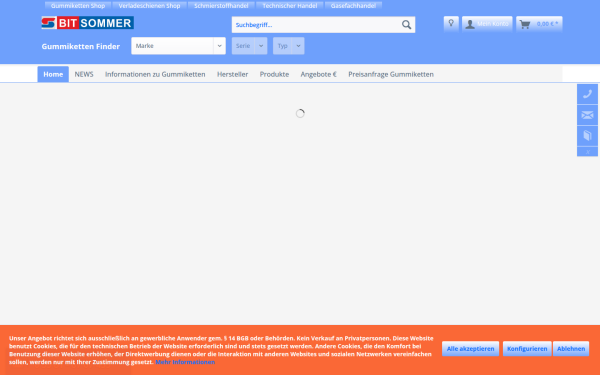This screenshot has height=375, width=600.
Task: Open the wishlist pin icon button
Action: coord(451,24)
